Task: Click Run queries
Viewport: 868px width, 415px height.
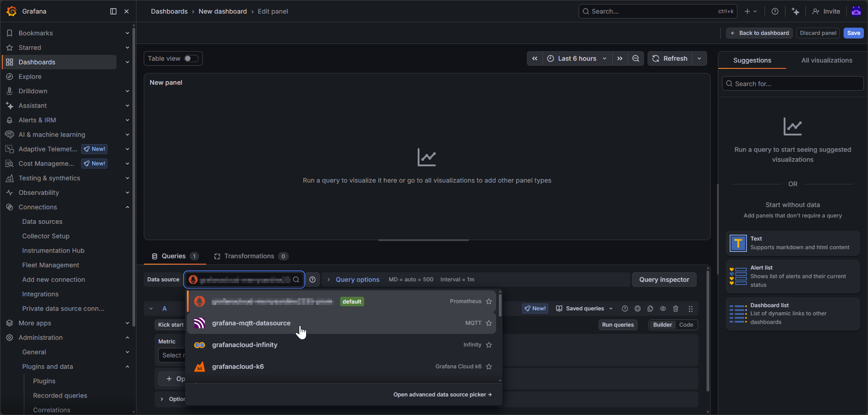Action: pyautogui.click(x=618, y=325)
